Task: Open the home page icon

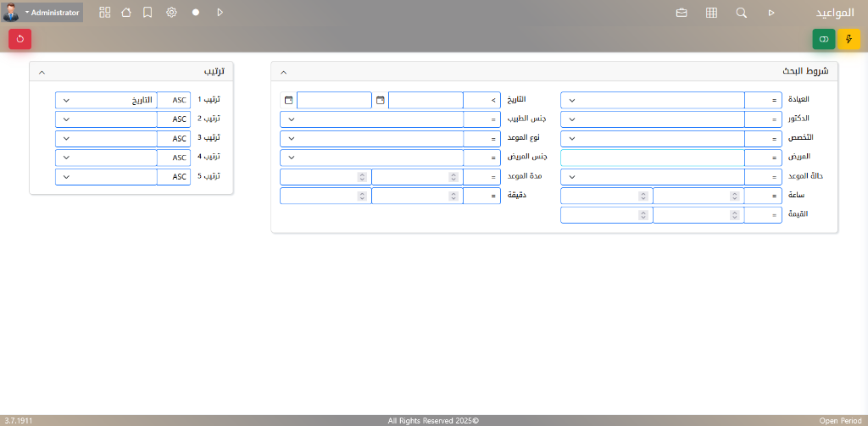Action: click(126, 13)
